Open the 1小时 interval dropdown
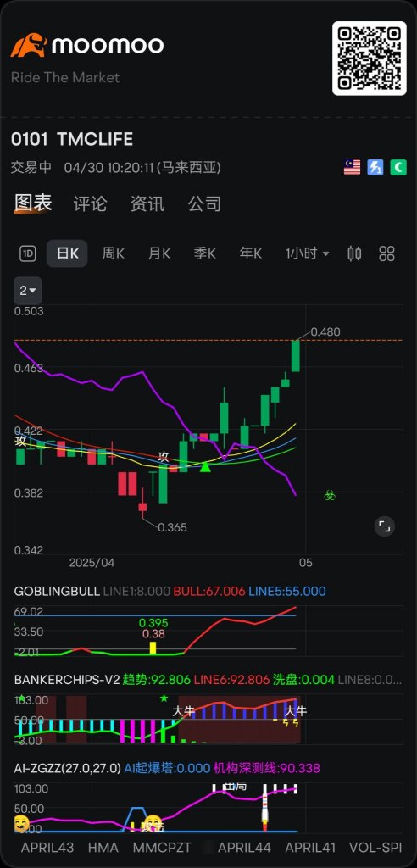This screenshot has height=868, width=417. [x=308, y=253]
